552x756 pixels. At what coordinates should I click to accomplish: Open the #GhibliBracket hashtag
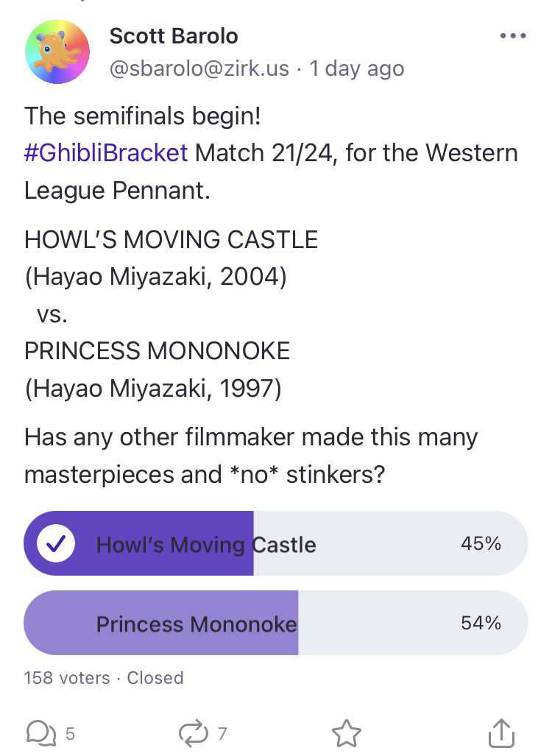106,153
